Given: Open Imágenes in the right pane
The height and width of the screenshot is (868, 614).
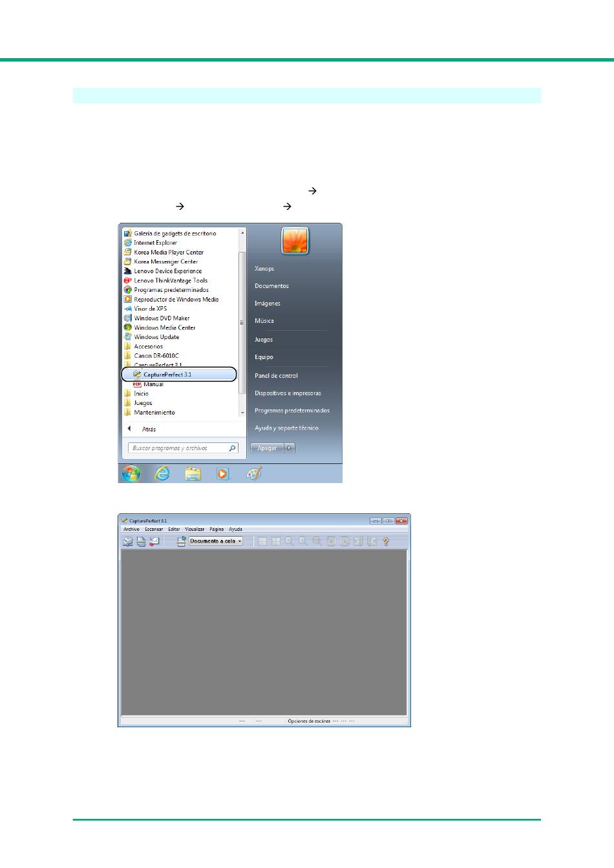Looking at the screenshot, I should pyautogui.click(x=268, y=304).
